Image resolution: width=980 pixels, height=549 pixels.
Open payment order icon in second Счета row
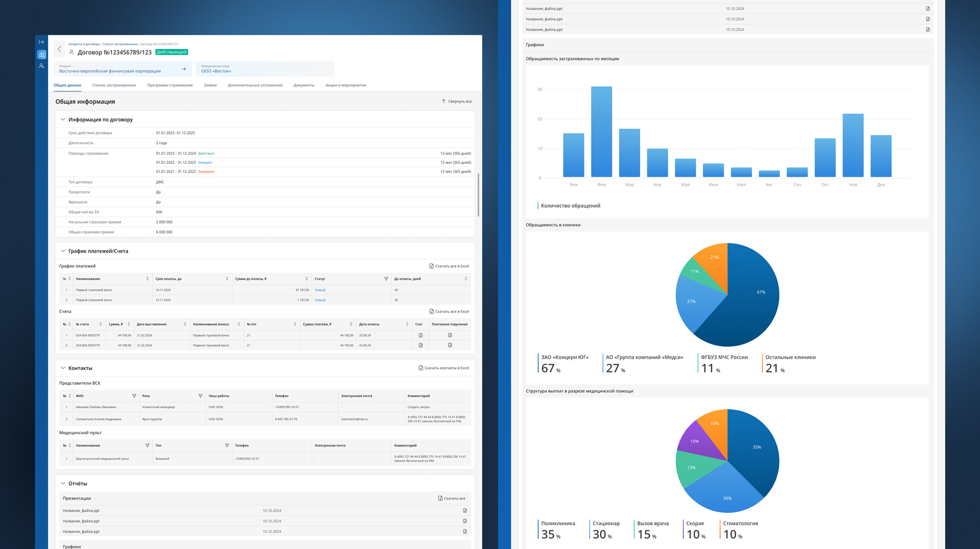(x=450, y=345)
